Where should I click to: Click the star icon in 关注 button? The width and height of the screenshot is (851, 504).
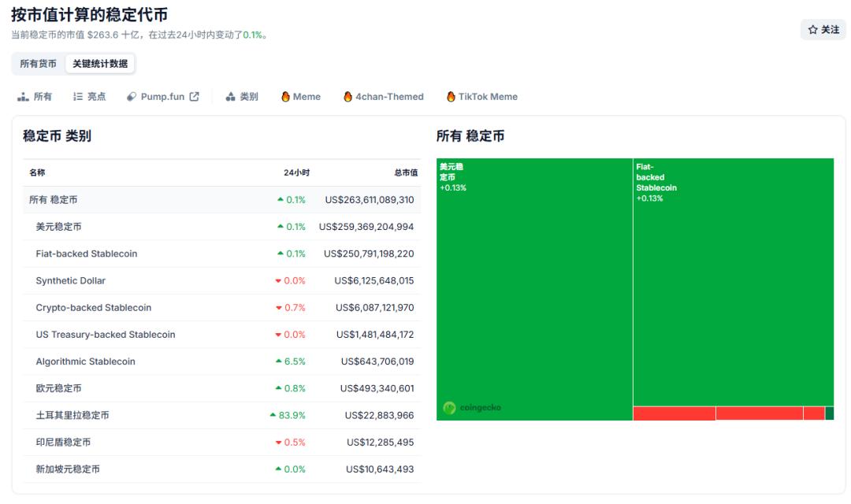click(812, 30)
